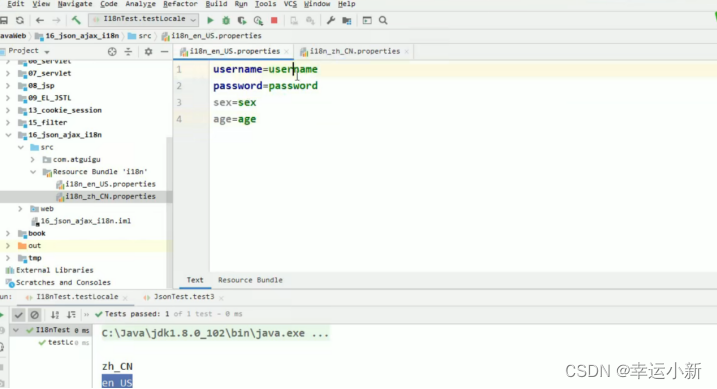Click the Search Everywhere magnifier
The width and height of the screenshot is (717, 389).
(x=383, y=20)
